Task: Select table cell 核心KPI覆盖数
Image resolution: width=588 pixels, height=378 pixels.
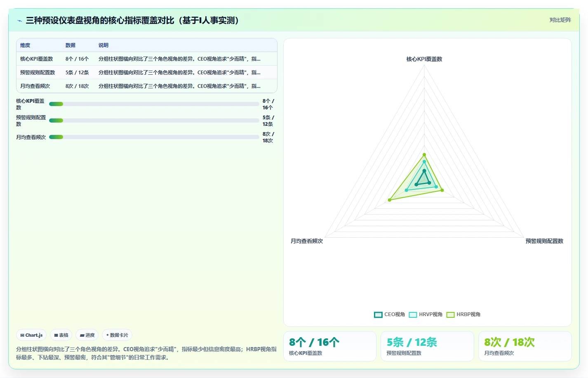Action: pos(37,59)
